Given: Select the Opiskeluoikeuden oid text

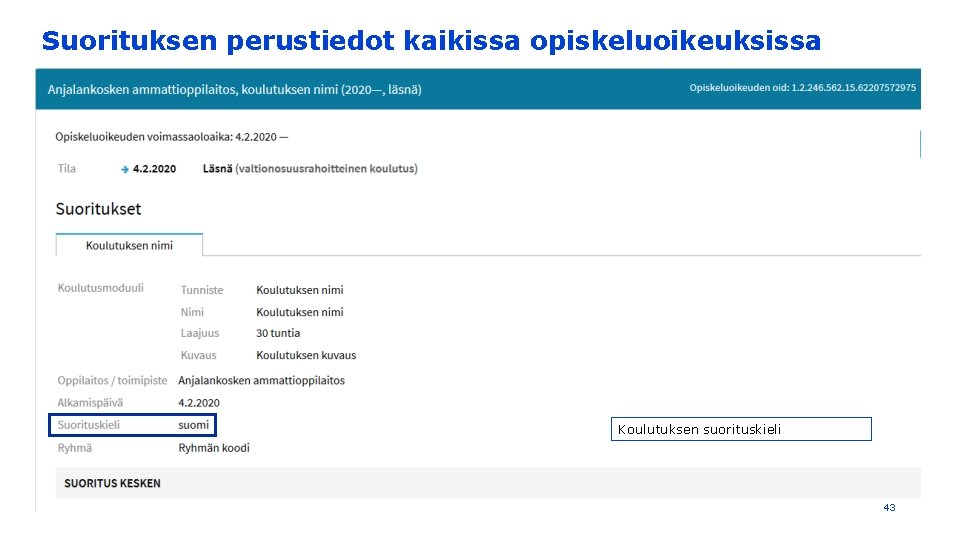Looking at the screenshot, I should [x=803, y=88].
